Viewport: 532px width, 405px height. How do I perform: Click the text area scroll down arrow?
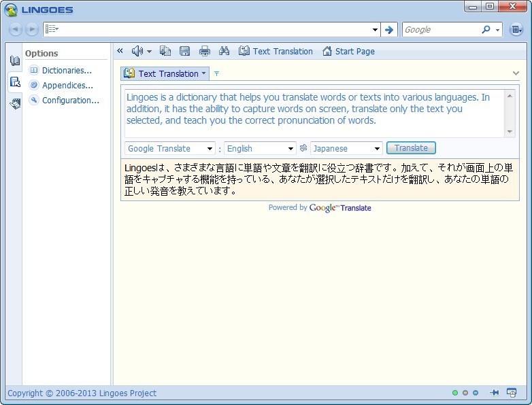tap(510, 132)
